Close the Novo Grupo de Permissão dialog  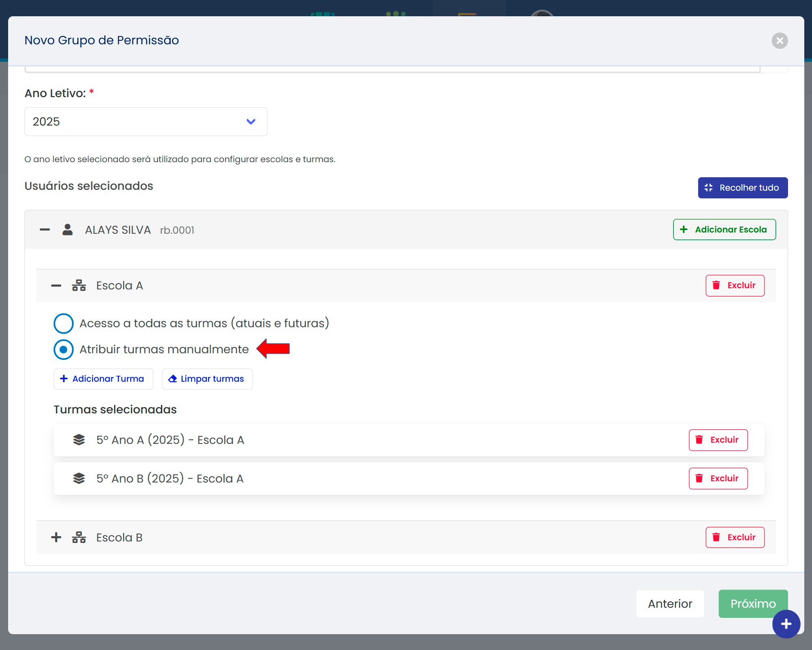(780, 41)
